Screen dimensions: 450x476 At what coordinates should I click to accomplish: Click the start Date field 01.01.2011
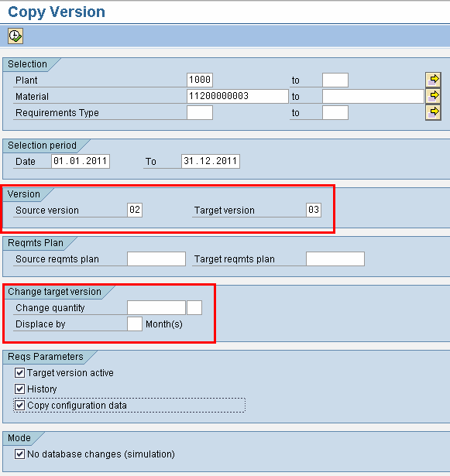click(81, 161)
